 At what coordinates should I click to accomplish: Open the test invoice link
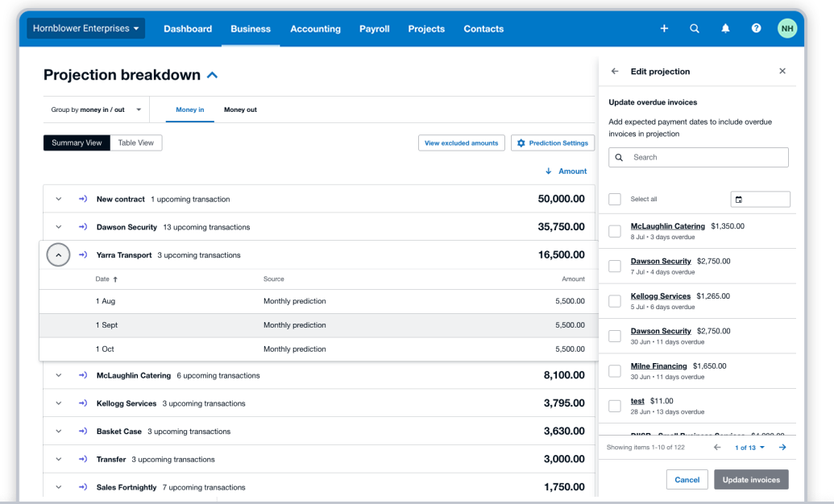pos(637,401)
